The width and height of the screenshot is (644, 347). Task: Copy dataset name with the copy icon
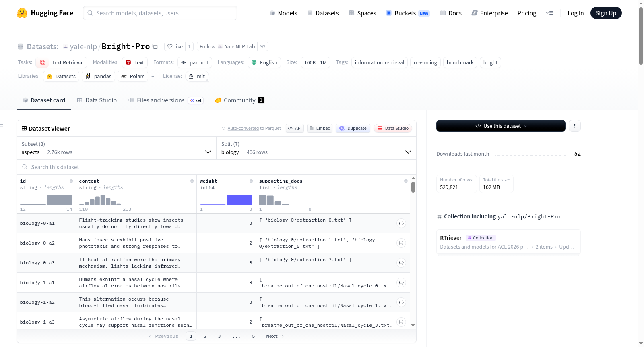(x=155, y=46)
